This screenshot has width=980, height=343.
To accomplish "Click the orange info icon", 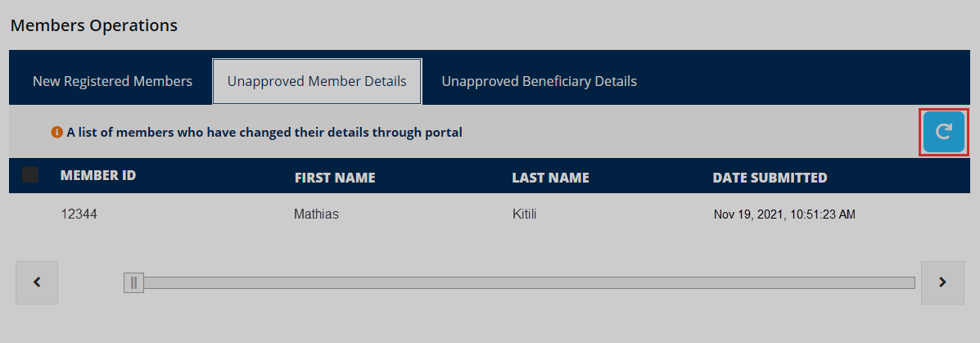I will point(56,132).
